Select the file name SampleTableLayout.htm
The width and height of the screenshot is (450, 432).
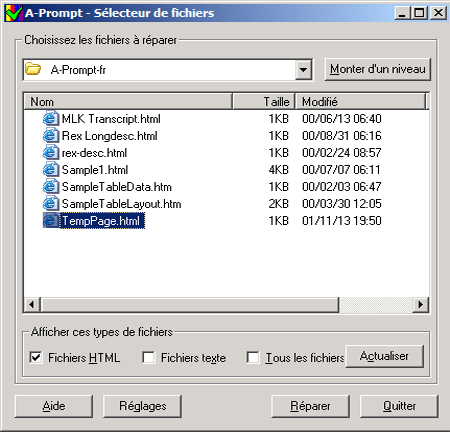pyautogui.click(x=122, y=204)
